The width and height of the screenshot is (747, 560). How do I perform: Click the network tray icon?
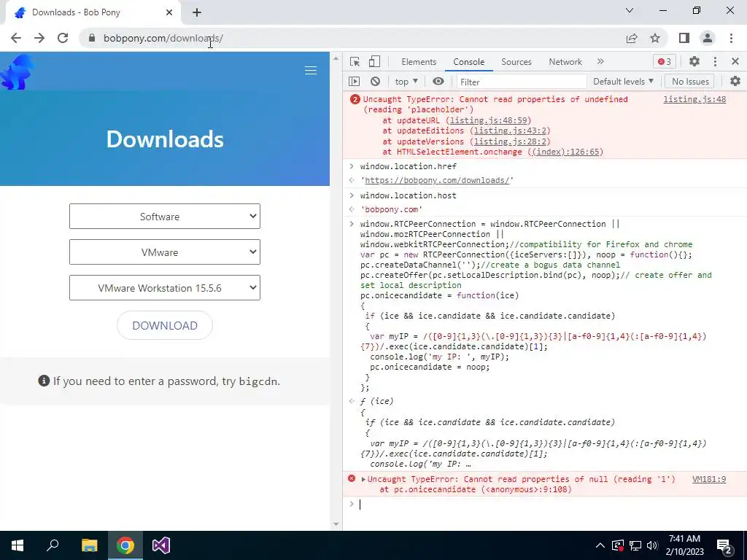coord(635,545)
